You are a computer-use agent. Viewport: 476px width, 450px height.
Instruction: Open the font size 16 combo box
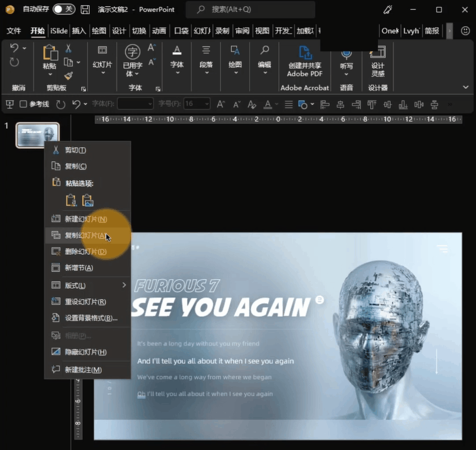coord(197,104)
